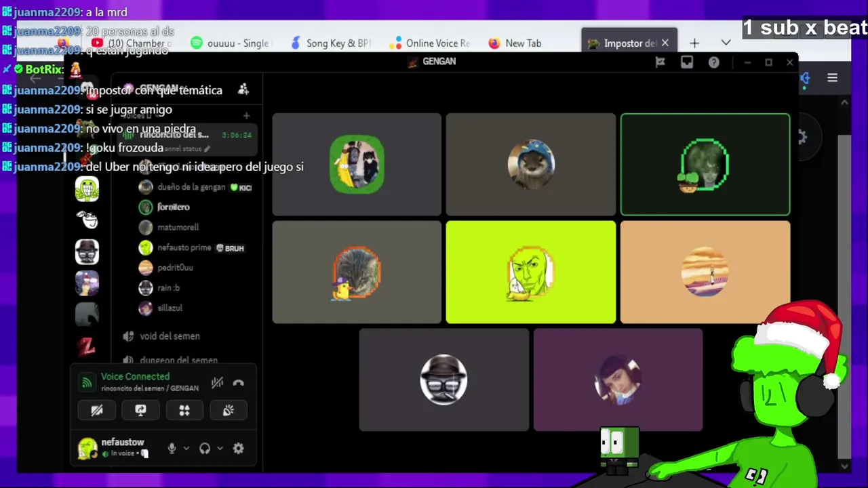Open the Discord inbox icon
This screenshot has width=868, height=488.
(x=687, y=62)
